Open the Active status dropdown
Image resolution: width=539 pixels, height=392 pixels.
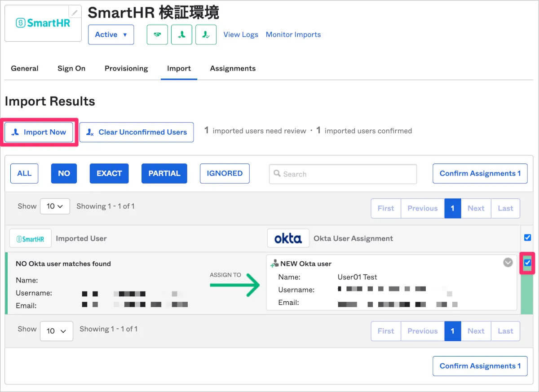(x=111, y=35)
